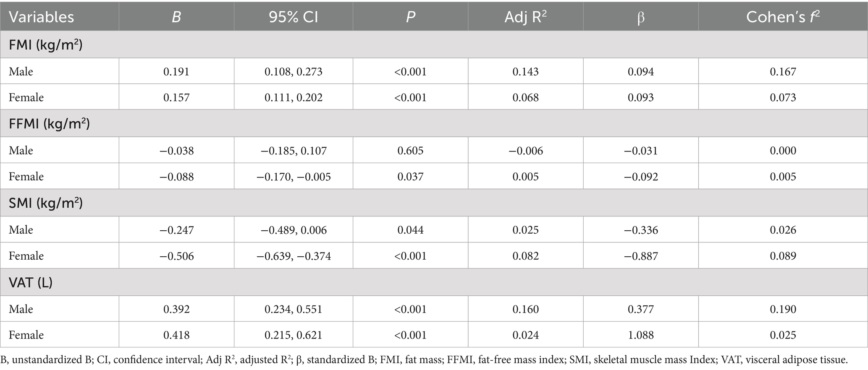Click the abbreviations footnote below the table

[424, 360]
